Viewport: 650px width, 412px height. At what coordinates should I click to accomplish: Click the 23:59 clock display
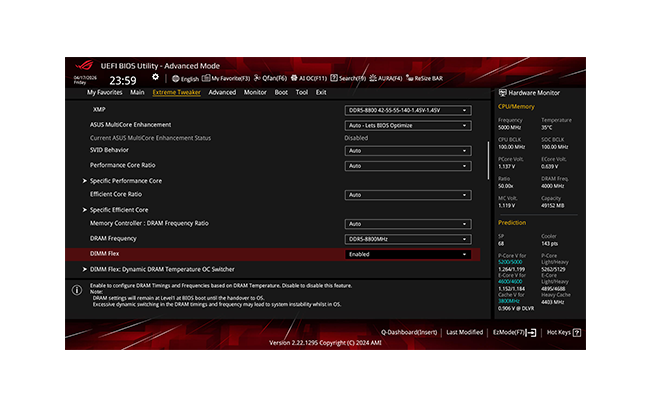[123, 80]
